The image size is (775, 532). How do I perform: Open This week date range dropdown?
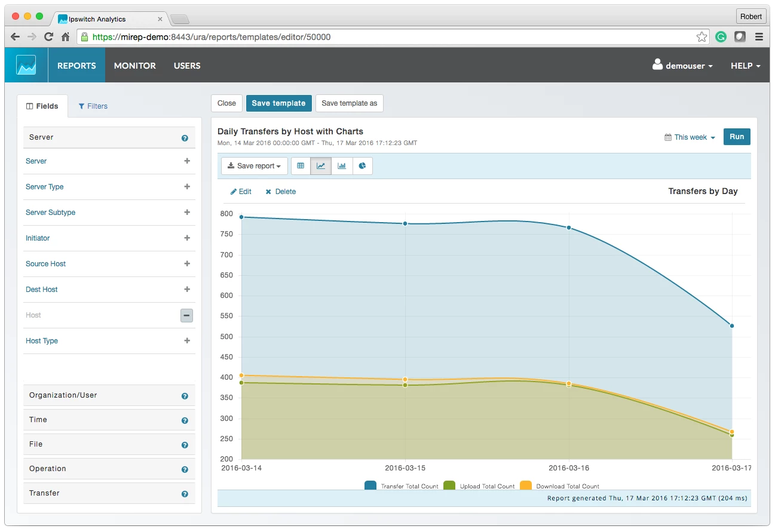pos(690,137)
